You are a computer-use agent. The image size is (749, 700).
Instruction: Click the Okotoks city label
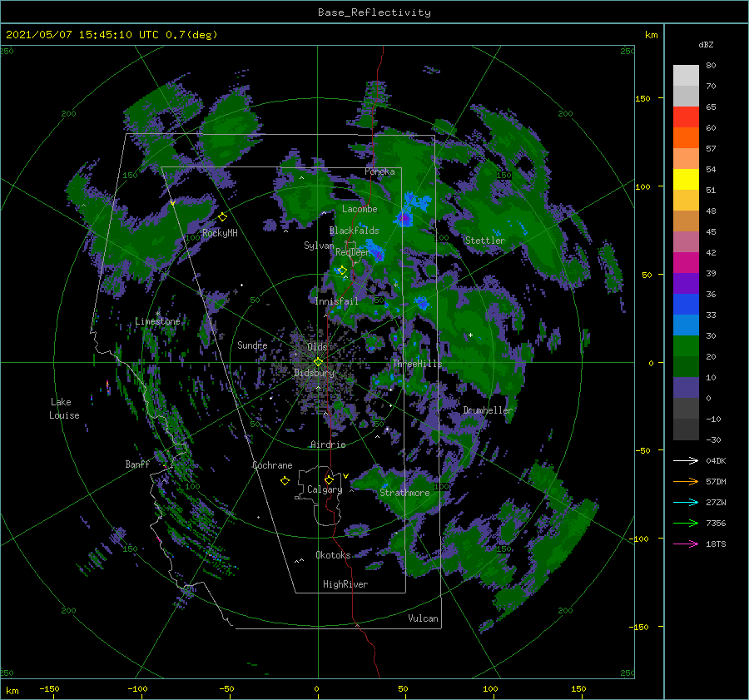pyautogui.click(x=333, y=555)
